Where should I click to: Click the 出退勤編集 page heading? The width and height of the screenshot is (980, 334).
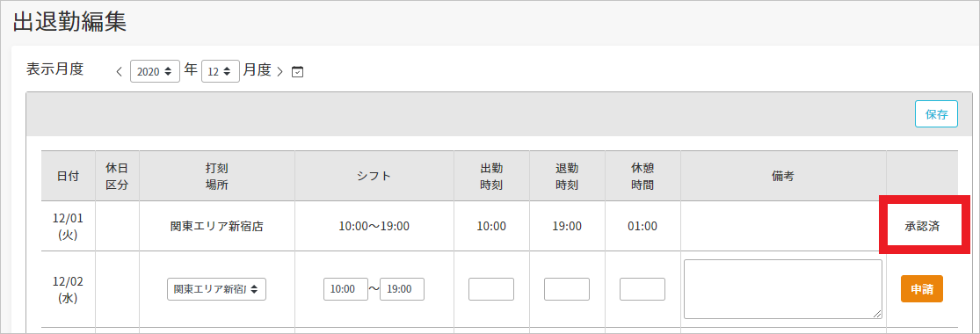coord(69,23)
